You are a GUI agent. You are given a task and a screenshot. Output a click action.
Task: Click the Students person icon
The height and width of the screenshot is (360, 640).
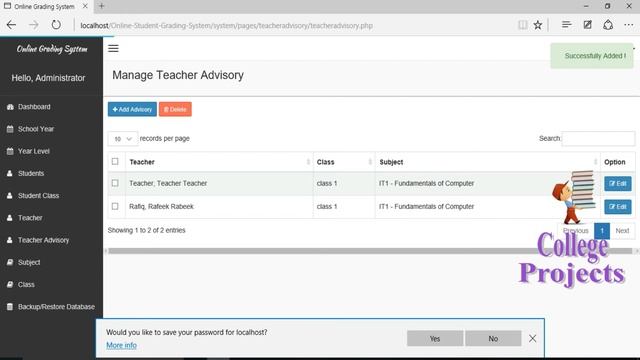(x=10, y=173)
